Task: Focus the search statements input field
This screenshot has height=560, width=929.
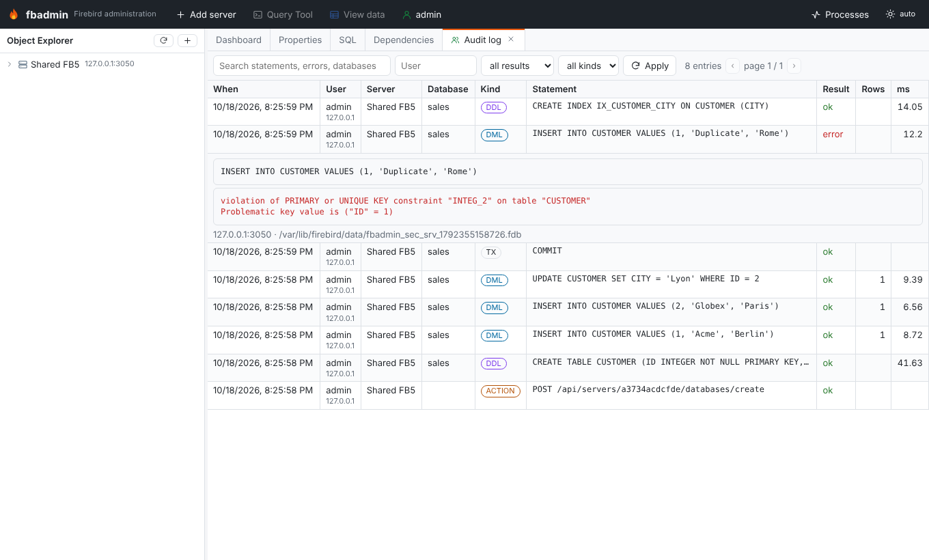Action: 302,66
